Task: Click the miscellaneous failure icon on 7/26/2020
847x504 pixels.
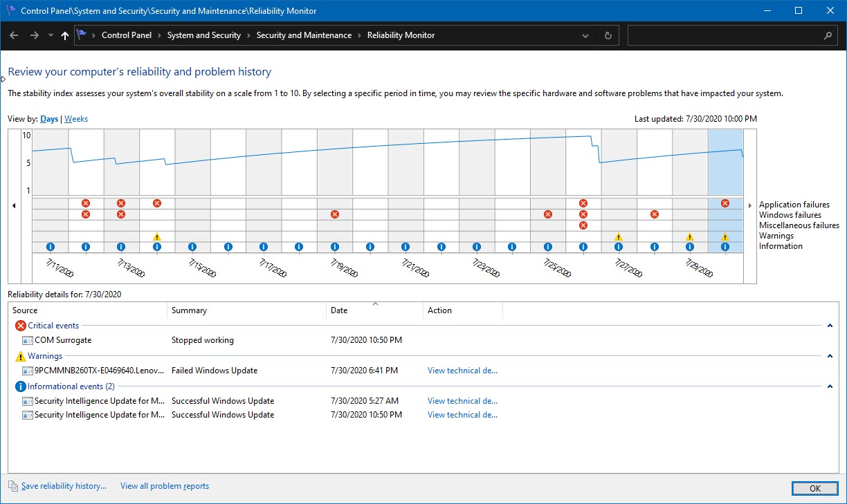Action: 583,225
